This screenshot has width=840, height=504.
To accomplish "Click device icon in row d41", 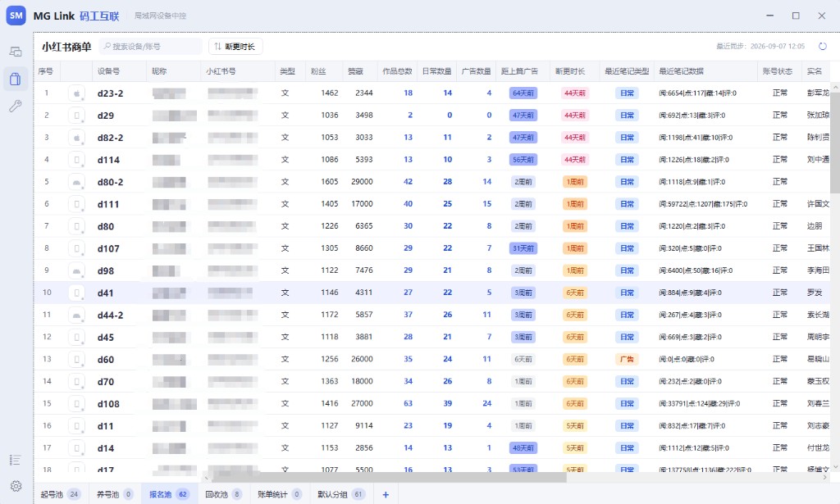I will [76, 293].
